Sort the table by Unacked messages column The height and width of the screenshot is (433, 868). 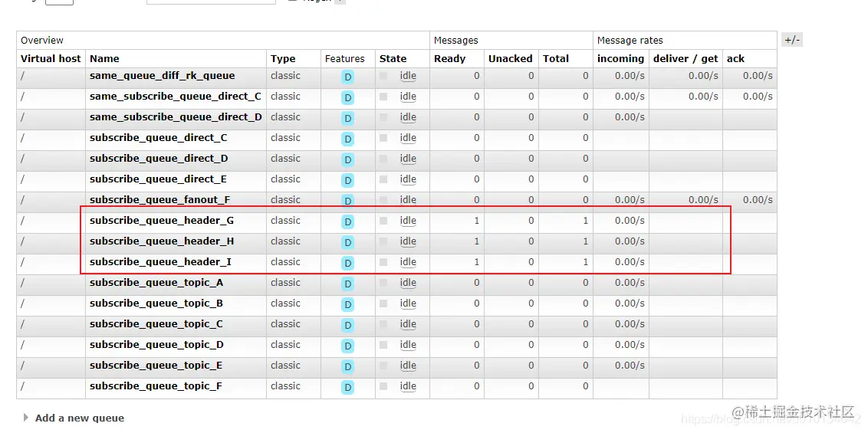tap(511, 58)
